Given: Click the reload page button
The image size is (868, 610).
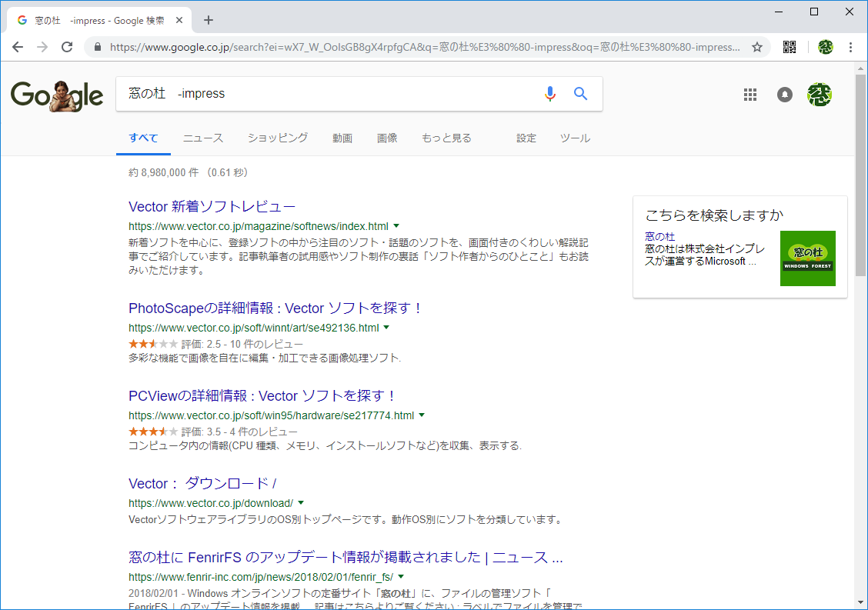Looking at the screenshot, I should click(67, 47).
